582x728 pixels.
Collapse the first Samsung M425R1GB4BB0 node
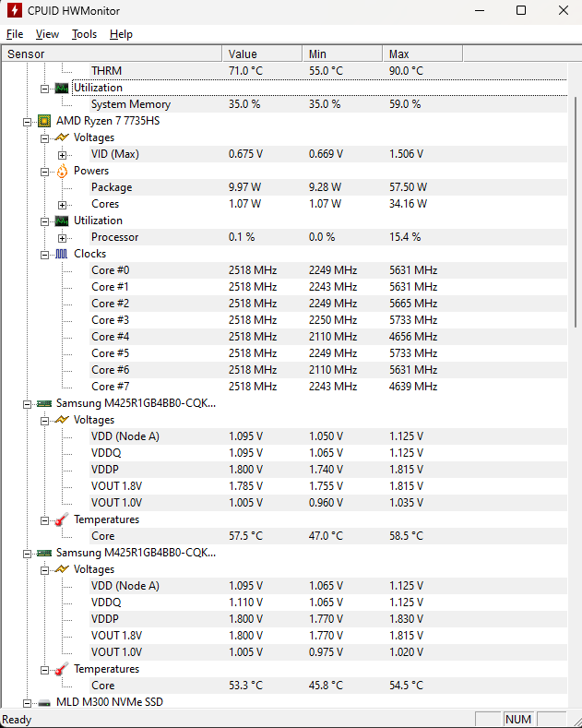click(28, 404)
